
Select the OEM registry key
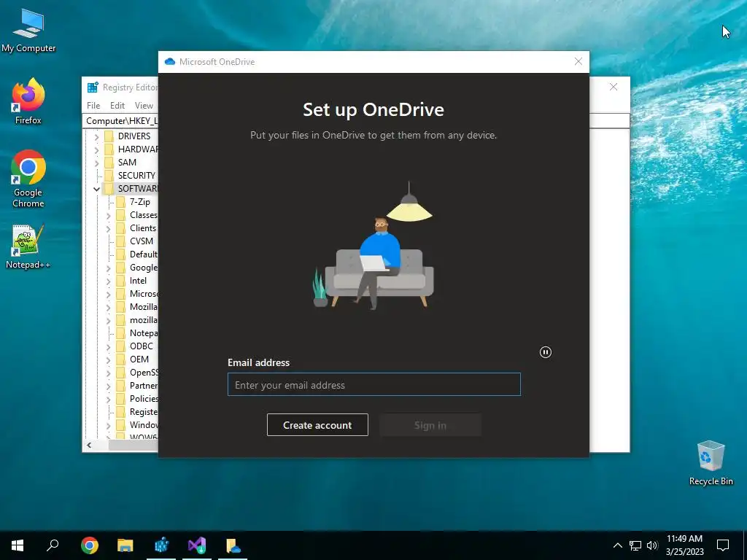pyautogui.click(x=139, y=359)
